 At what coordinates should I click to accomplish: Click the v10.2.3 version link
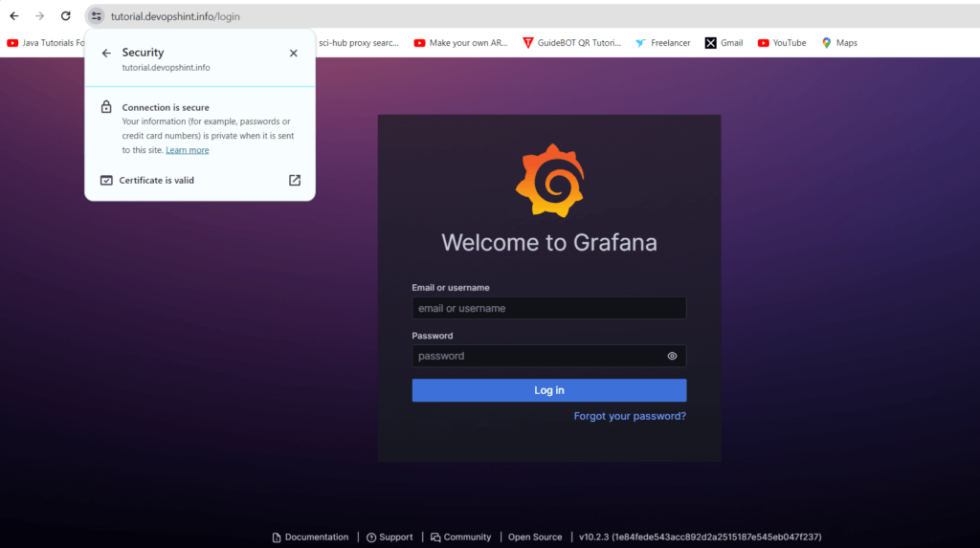click(x=700, y=537)
